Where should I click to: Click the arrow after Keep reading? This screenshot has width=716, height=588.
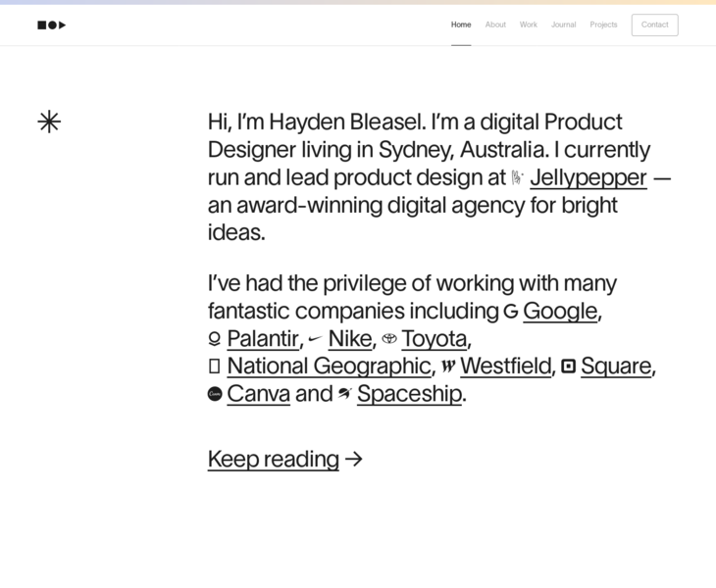tap(353, 459)
